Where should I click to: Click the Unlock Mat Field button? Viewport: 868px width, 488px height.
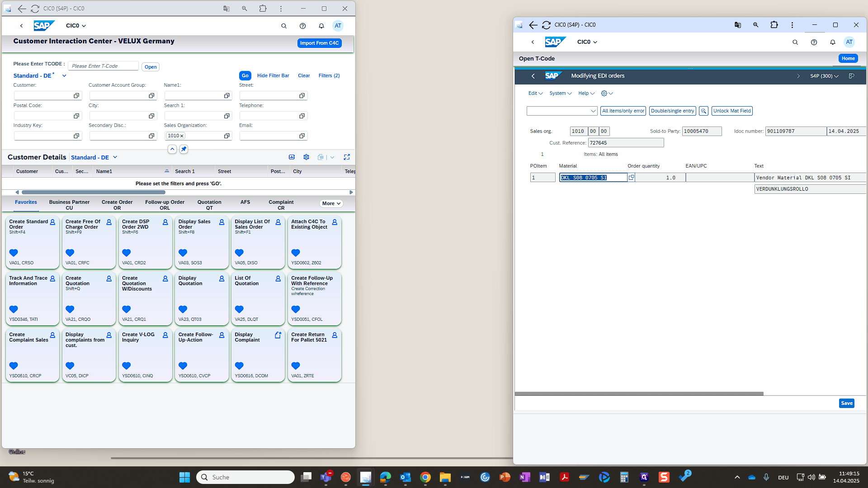[732, 111]
